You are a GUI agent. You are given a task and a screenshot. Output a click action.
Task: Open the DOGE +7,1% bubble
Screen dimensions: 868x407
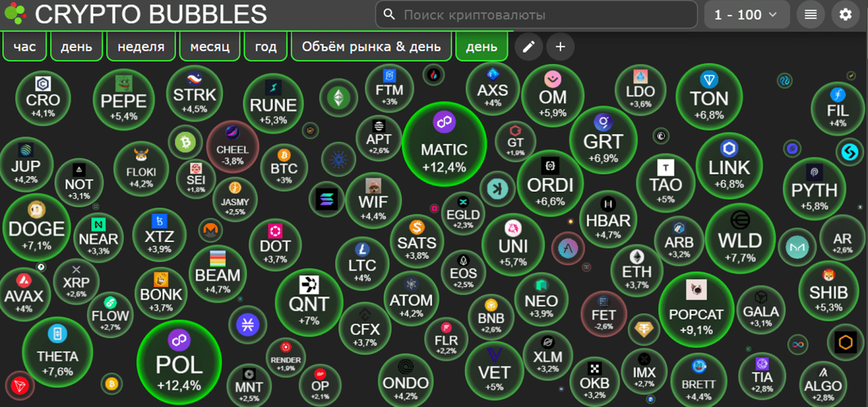pyautogui.click(x=36, y=228)
